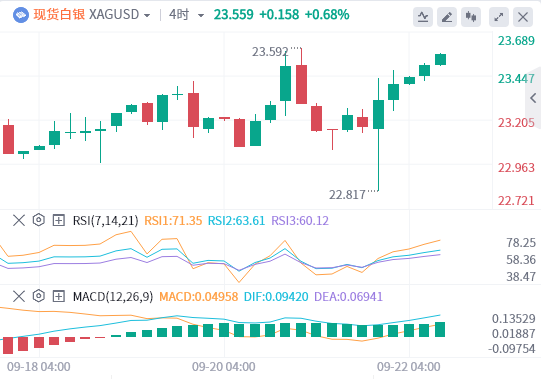541x379 pixels.
Task: Click the RSI(7,14,21) indicator label
Action: [x=106, y=221]
